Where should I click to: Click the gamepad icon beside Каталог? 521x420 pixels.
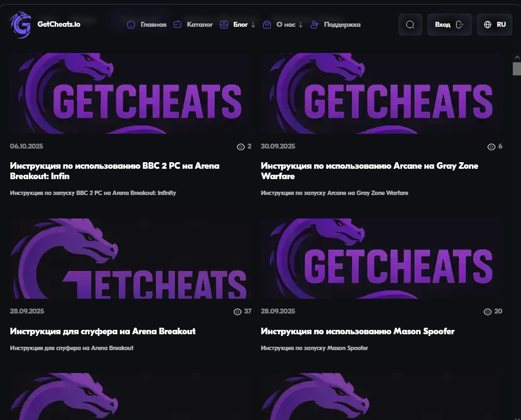pos(177,25)
